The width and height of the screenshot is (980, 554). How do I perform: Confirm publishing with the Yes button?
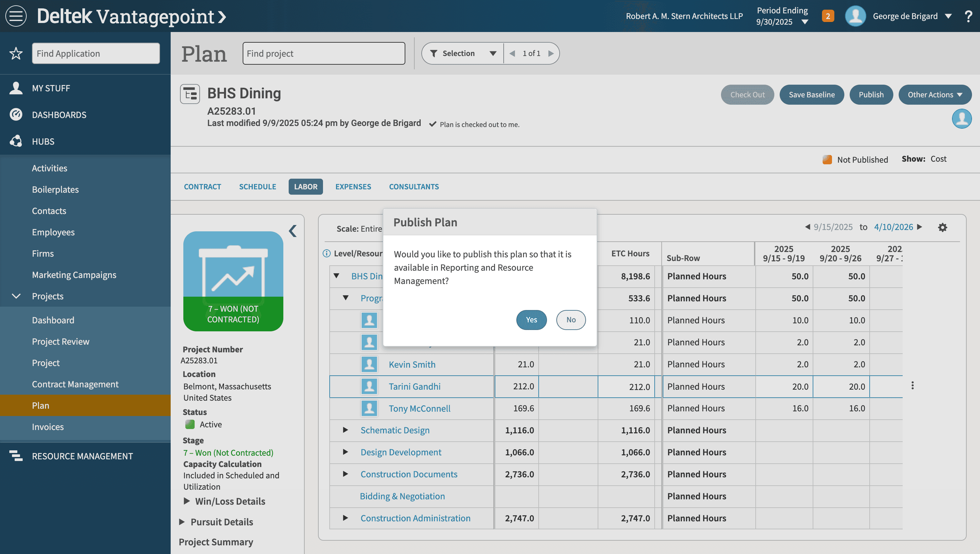(531, 320)
